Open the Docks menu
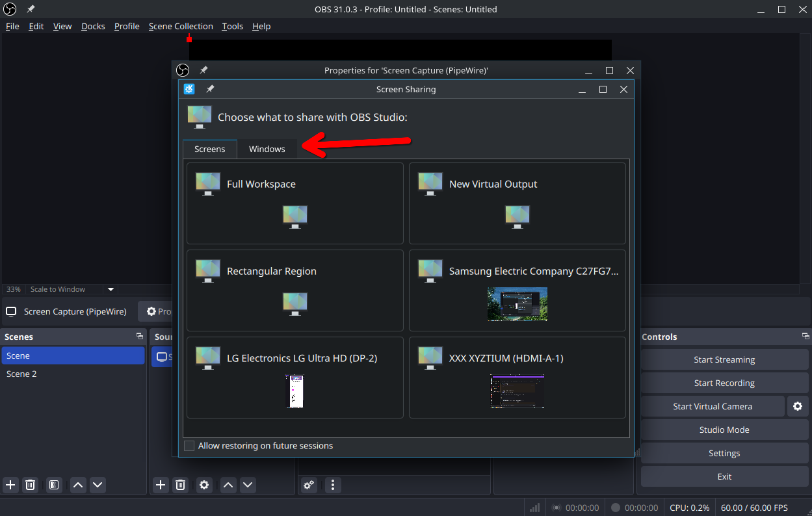The width and height of the screenshot is (812, 516). point(93,27)
